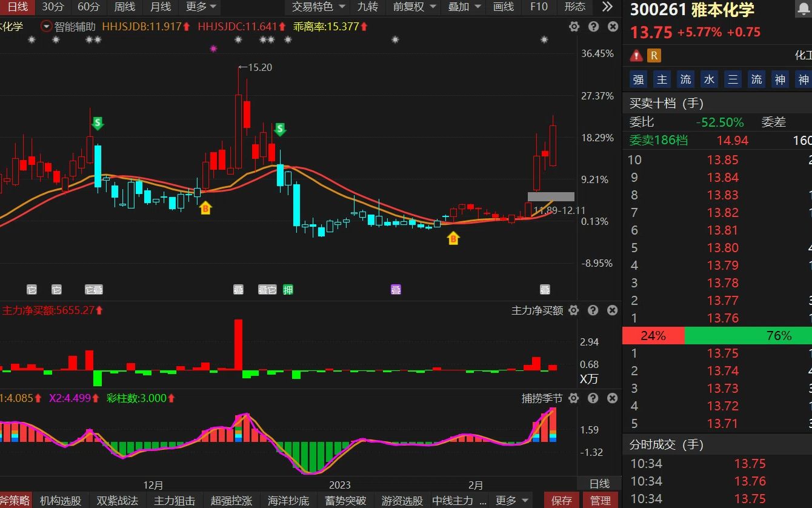812x508 pixels.
Task: Click sell level 10 price 13.85
Action: (722, 160)
